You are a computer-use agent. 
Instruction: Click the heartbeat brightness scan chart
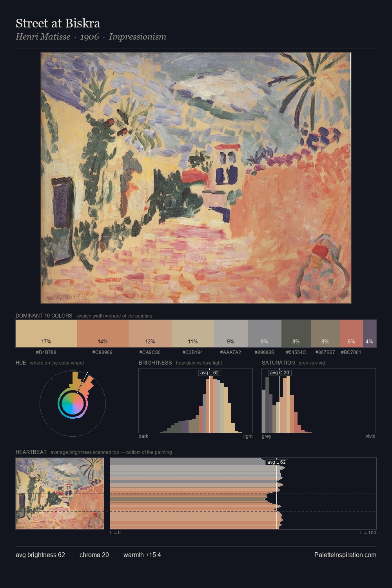pyautogui.click(x=243, y=494)
